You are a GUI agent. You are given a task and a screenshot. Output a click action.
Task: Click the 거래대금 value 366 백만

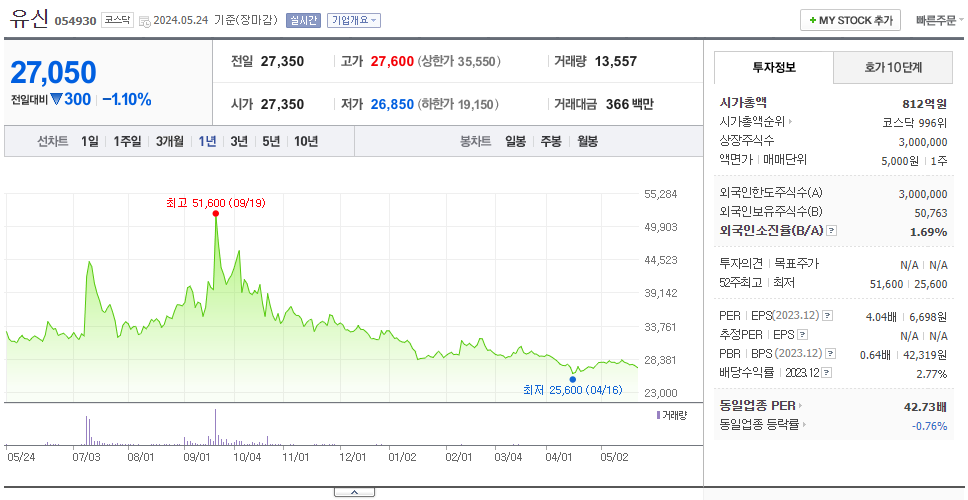tap(630, 104)
